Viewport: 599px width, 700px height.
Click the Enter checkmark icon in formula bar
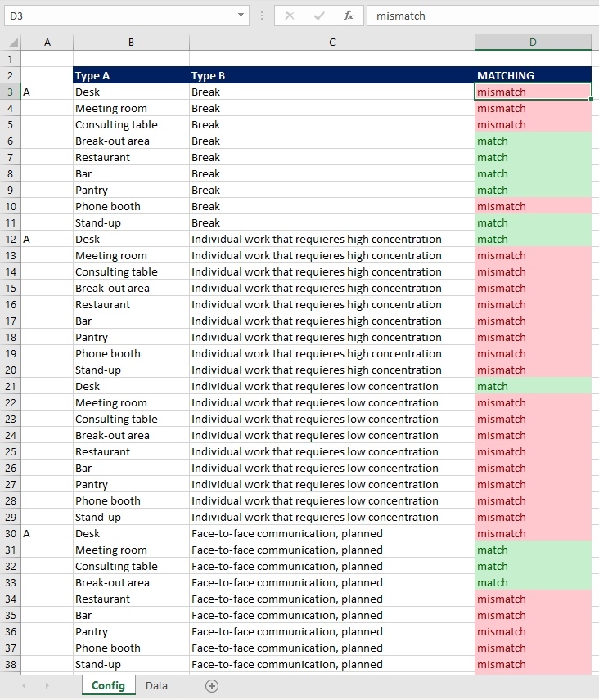click(319, 16)
